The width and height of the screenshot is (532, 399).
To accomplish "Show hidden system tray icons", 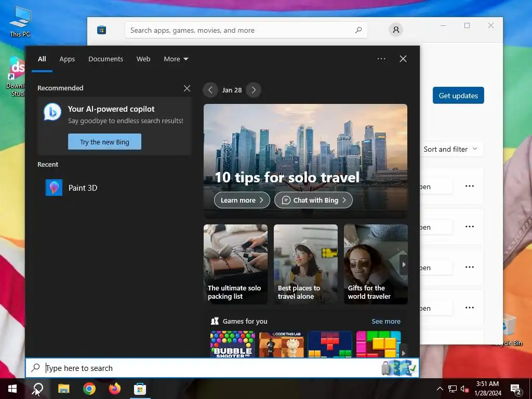I will click(x=440, y=389).
